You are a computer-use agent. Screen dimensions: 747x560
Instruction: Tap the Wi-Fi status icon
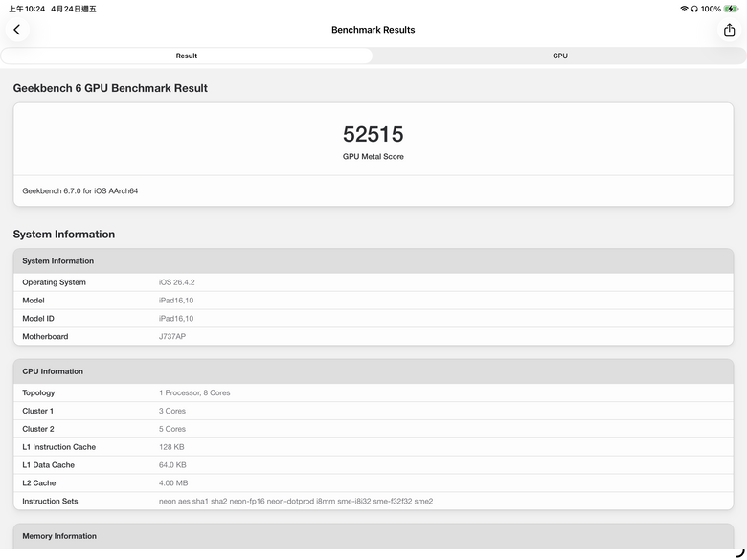pos(684,9)
